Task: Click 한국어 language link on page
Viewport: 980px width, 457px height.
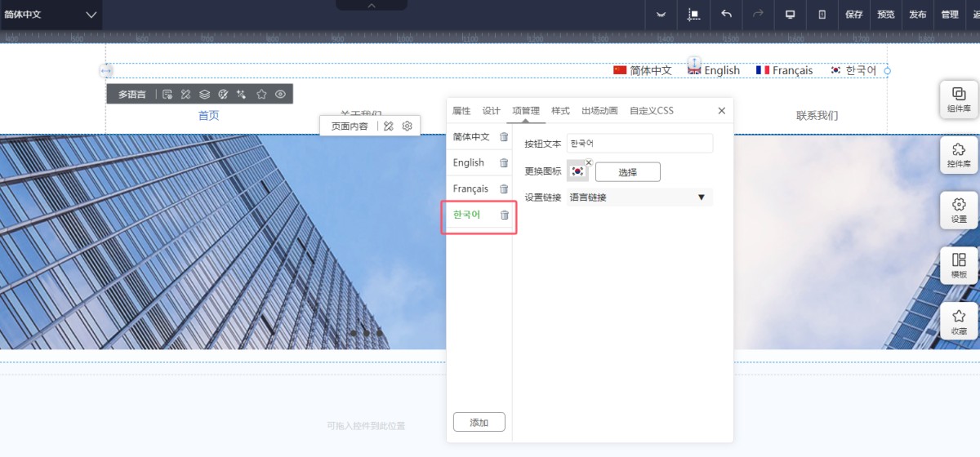Action: point(853,71)
